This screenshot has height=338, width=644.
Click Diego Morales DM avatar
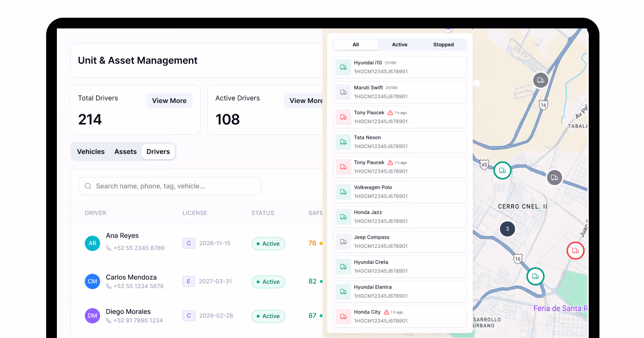pos(92,316)
